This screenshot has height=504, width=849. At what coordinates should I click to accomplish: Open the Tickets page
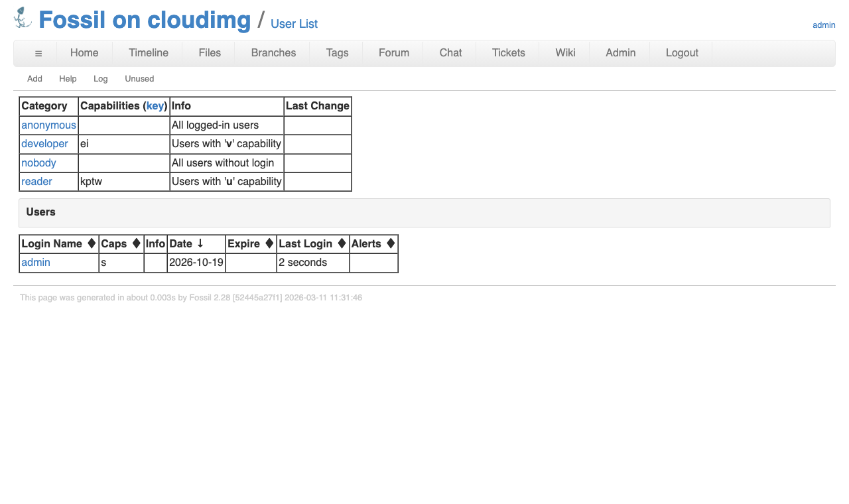pyautogui.click(x=509, y=53)
